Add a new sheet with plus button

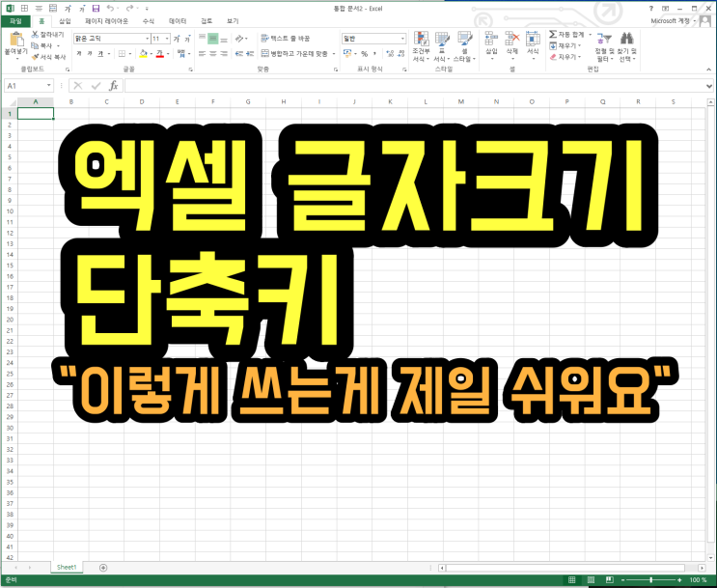point(103,567)
